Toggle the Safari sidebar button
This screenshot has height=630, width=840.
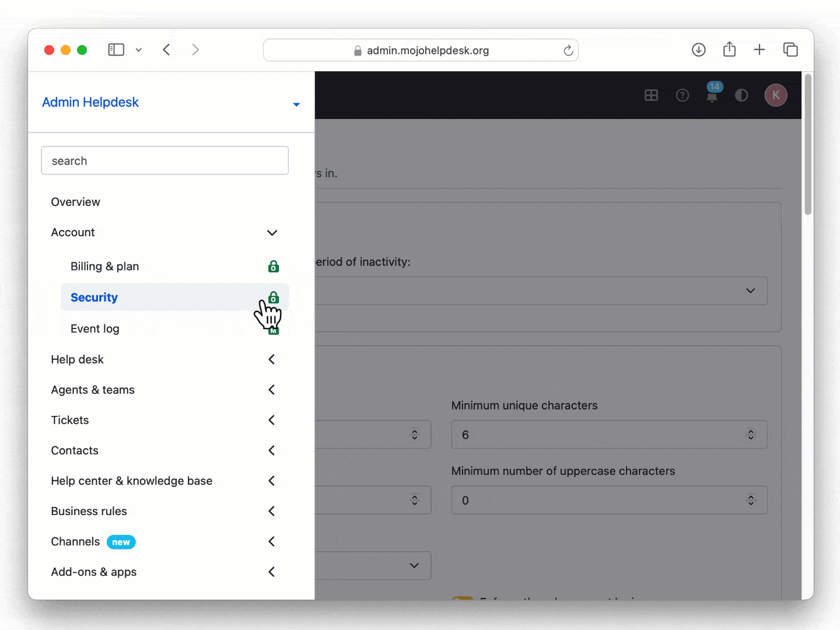click(x=116, y=50)
